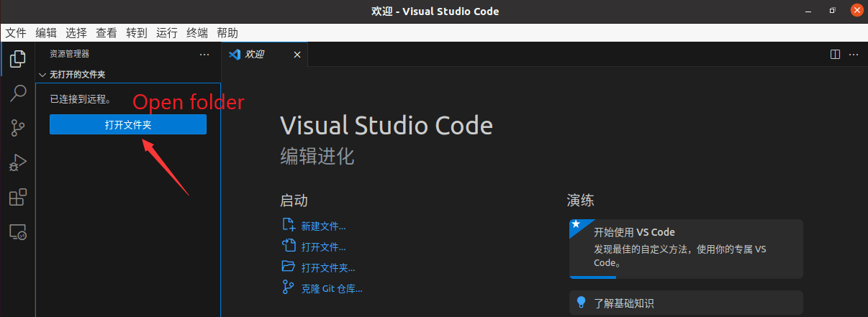Open the Remote Explorer icon
The height and width of the screenshot is (317, 868).
(17, 232)
